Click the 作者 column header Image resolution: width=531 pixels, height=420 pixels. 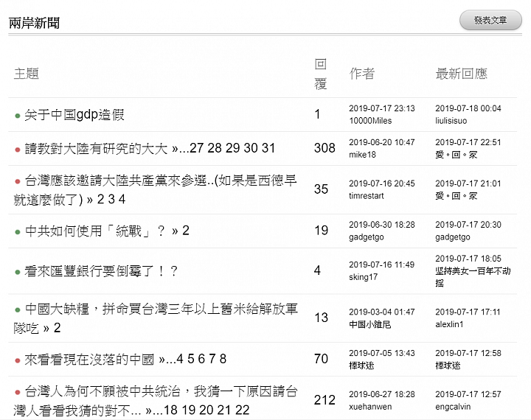[362, 74]
